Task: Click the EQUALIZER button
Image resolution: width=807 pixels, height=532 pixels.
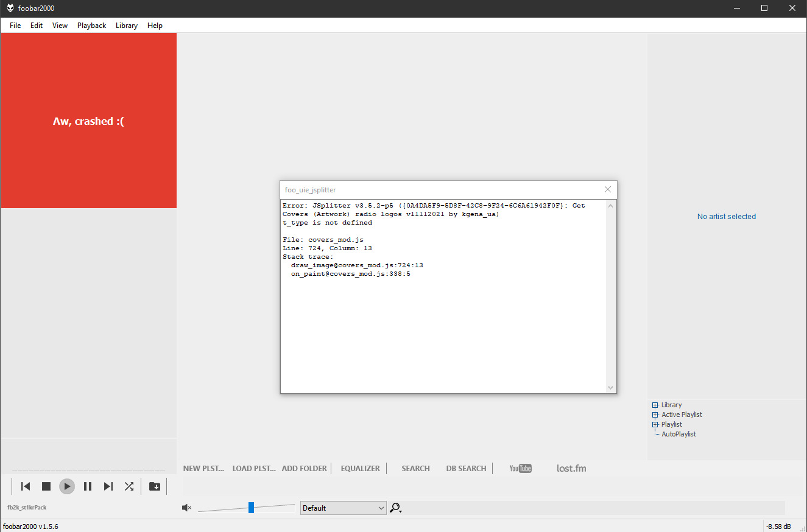Action: click(x=360, y=468)
